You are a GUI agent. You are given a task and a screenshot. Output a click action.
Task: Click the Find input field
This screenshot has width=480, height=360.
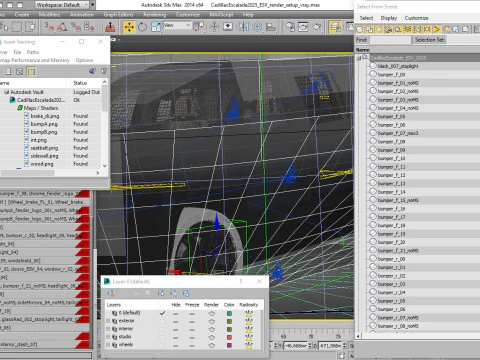(x=390, y=40)
